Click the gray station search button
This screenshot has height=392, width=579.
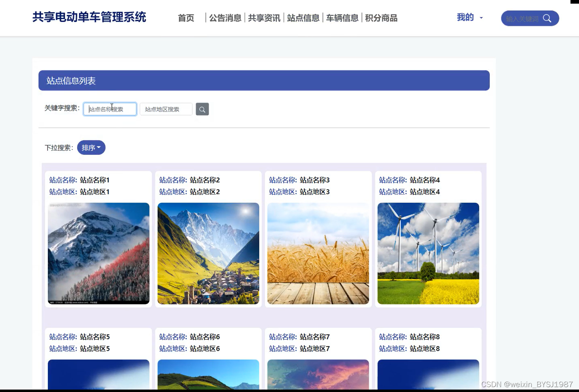pyautogui.click(x=202, y=109)
